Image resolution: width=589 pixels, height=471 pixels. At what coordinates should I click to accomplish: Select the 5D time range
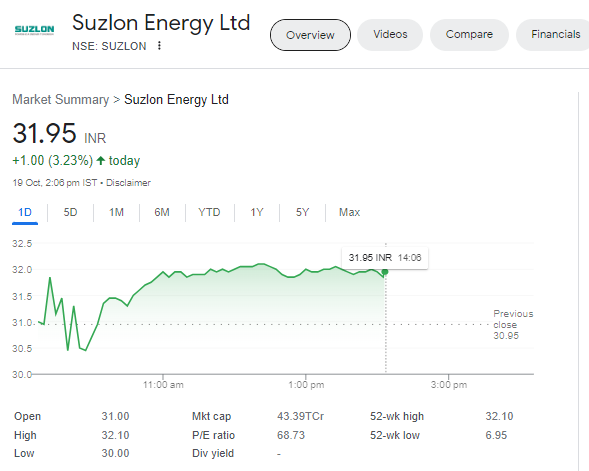coord(70,213)
